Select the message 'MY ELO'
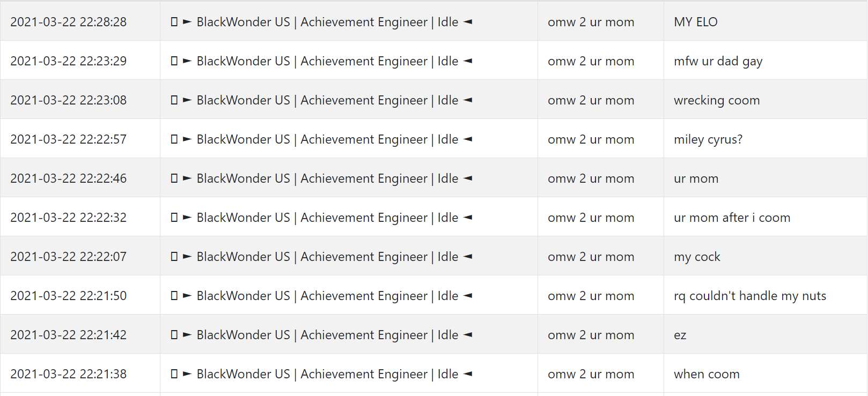This screenshot has height=396, width=868. click(696, 22)
